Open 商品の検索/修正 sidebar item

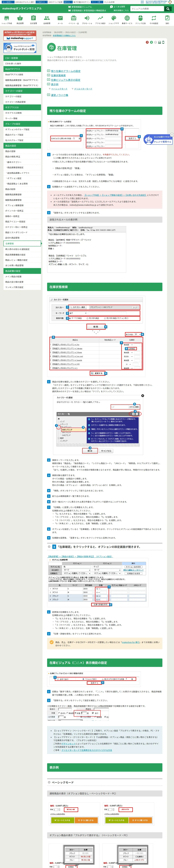[22, 157]
